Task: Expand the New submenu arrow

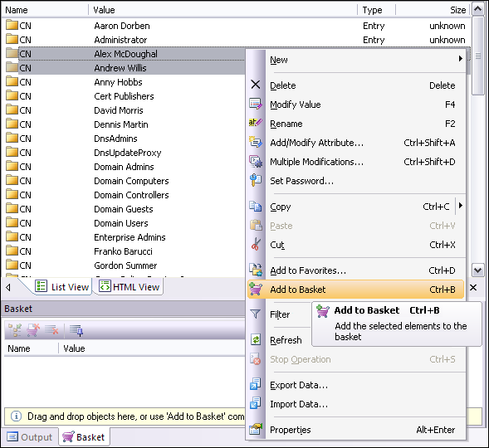Action: point(461,59)
